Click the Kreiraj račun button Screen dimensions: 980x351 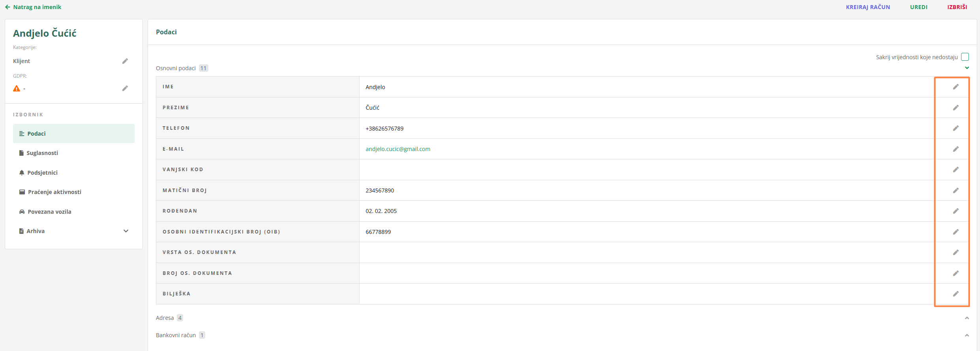pyautogui.click(x=868, y=7)
